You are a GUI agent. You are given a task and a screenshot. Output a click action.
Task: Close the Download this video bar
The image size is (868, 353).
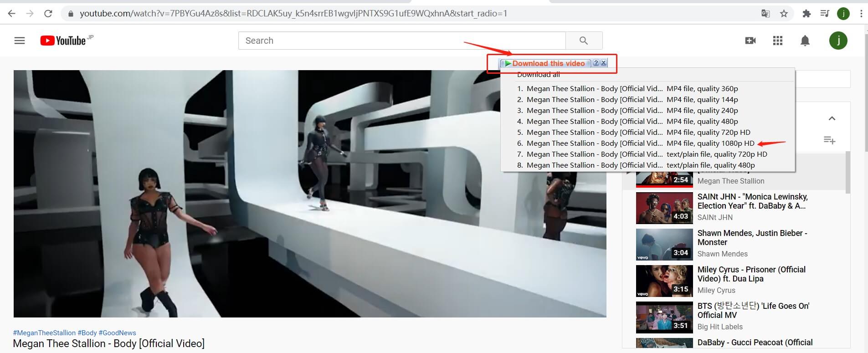pos(603,63)
